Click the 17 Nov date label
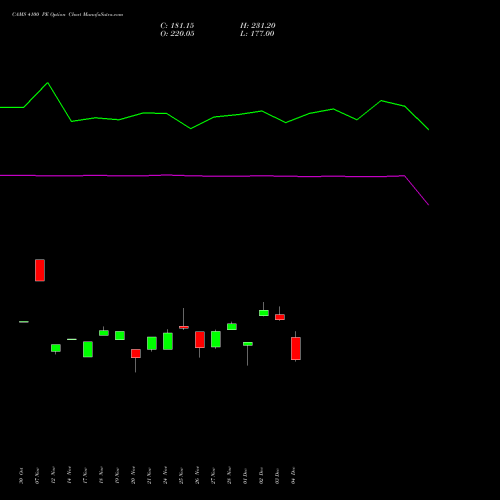Screen dimensions: 500x500 [85, 476]
